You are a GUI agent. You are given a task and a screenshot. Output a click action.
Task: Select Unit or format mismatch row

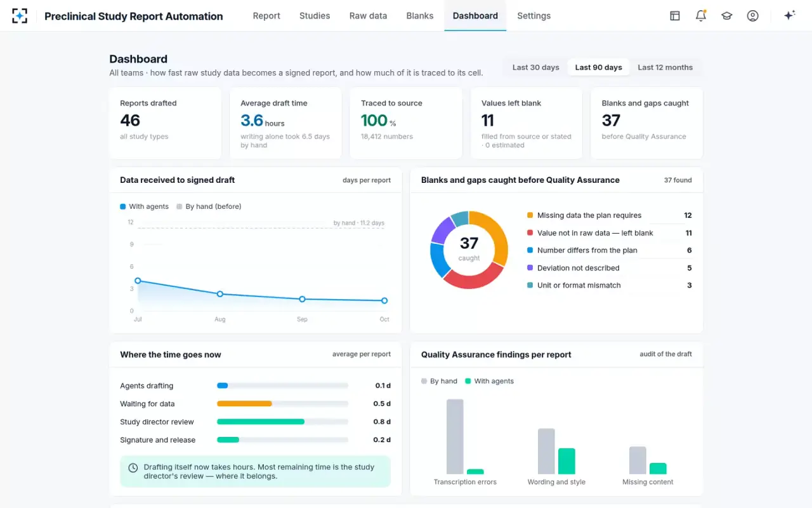pyautogui.click(x=609, y=285)
